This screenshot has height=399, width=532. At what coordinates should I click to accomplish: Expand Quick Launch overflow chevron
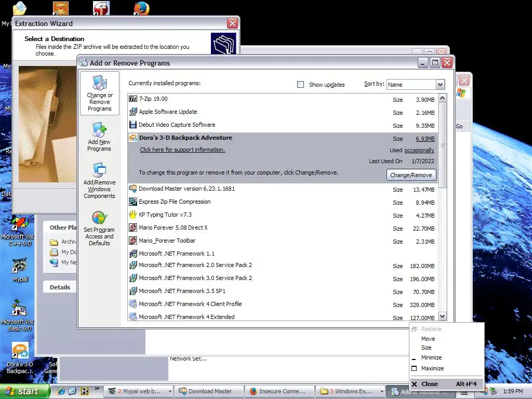(x=97, y=389)
